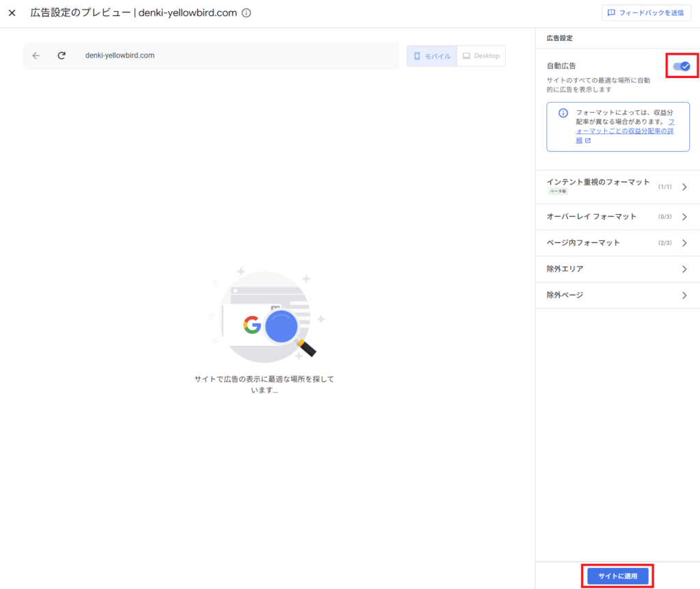Click the (0/3) count beside オーバーレイ フォーマット
Screen dimensions: 700x589
(664, 217)
